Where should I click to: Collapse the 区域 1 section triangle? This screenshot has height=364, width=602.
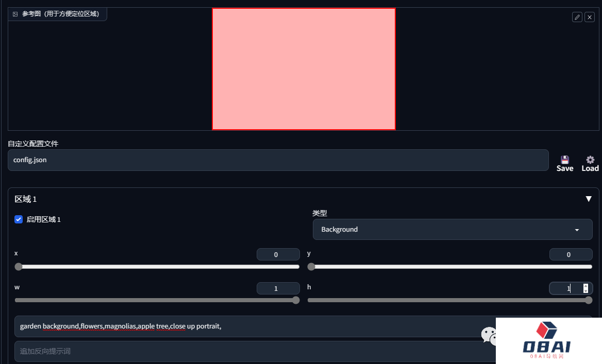pos(589,199)
